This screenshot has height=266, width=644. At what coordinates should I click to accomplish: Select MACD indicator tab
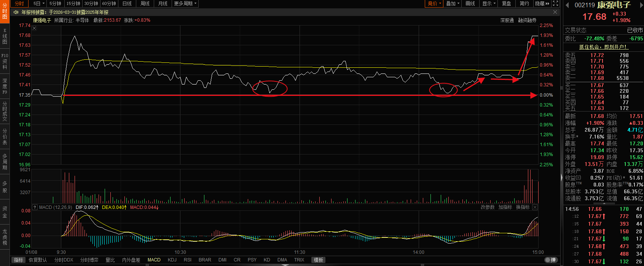tap(154, 260)
